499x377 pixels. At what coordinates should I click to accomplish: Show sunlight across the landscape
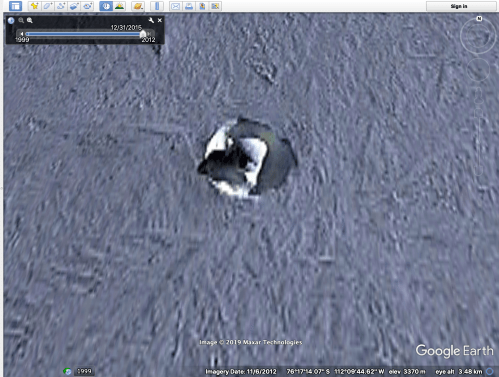pos(119,6)
